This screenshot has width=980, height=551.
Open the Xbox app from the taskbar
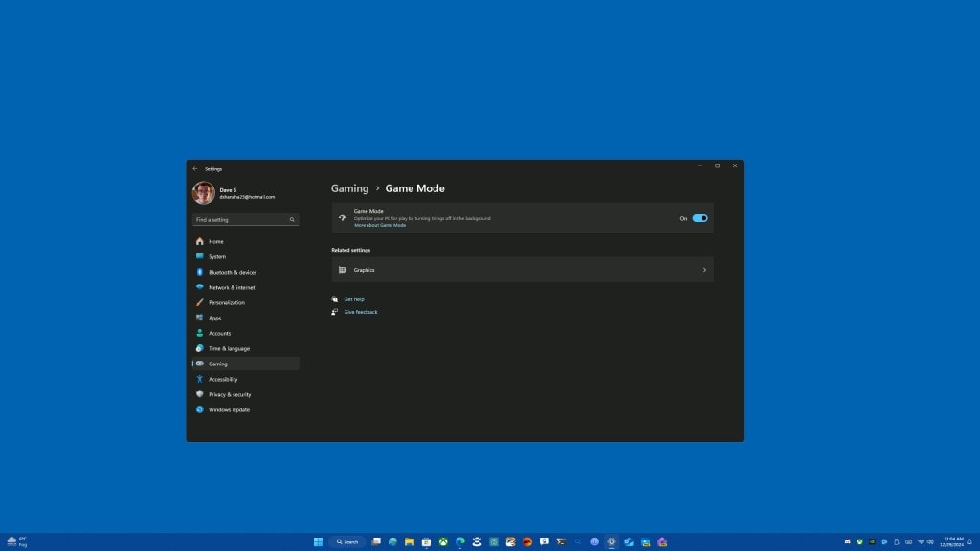pyautogui.click(x=443, y=541)
